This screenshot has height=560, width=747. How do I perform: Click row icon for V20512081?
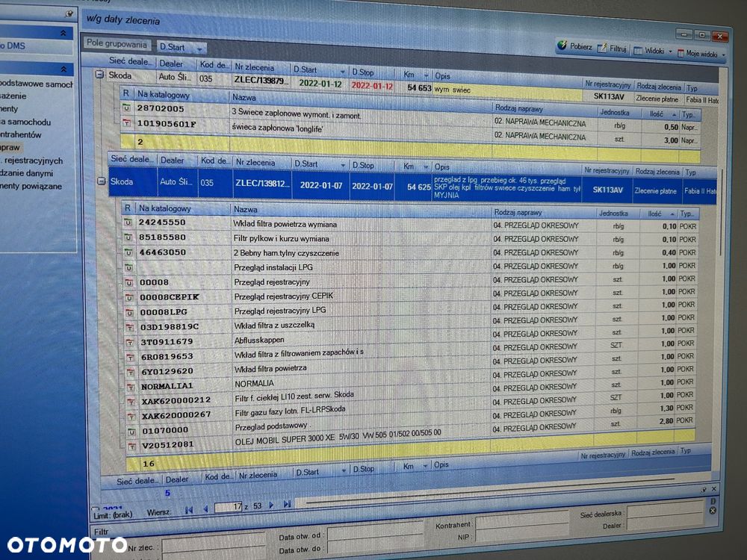pos(132,446)
